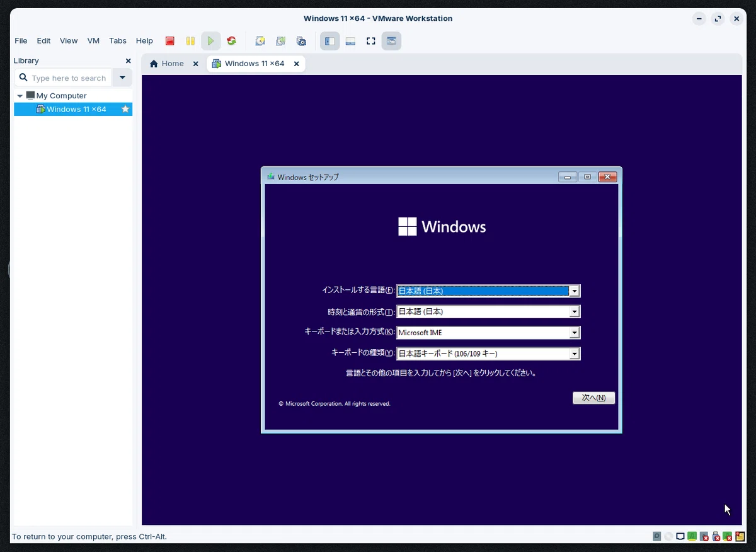
Task: Open the Tabs menu
Action: tap(118, 41)
